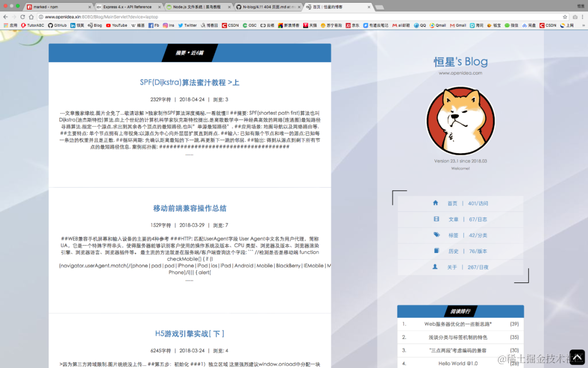588x368 pixels.
Task: Open the 云栖 bookmark
Action: tap(267, 26)
